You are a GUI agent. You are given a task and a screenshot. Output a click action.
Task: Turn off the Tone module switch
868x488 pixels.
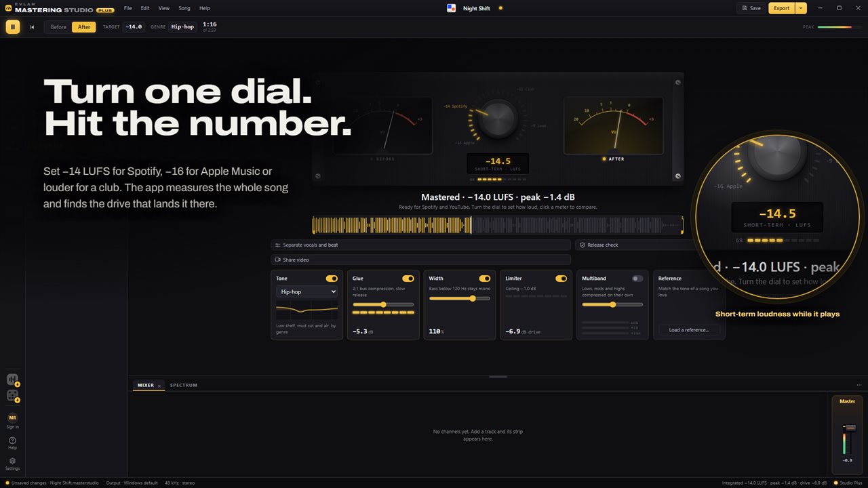coord(332,279)
